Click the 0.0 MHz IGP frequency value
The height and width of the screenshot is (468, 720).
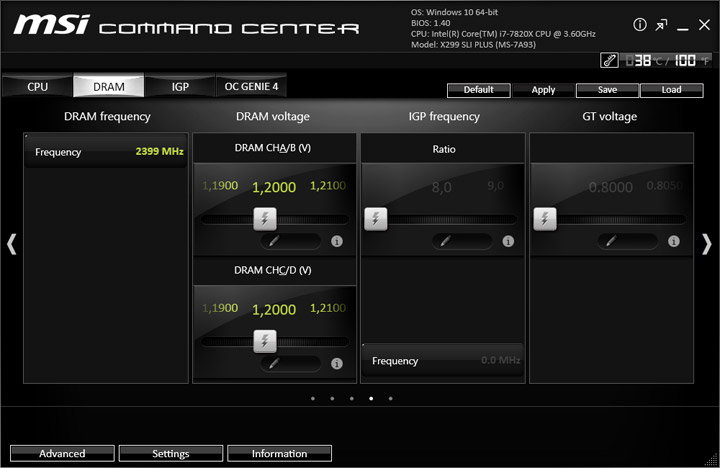point(501,360)
